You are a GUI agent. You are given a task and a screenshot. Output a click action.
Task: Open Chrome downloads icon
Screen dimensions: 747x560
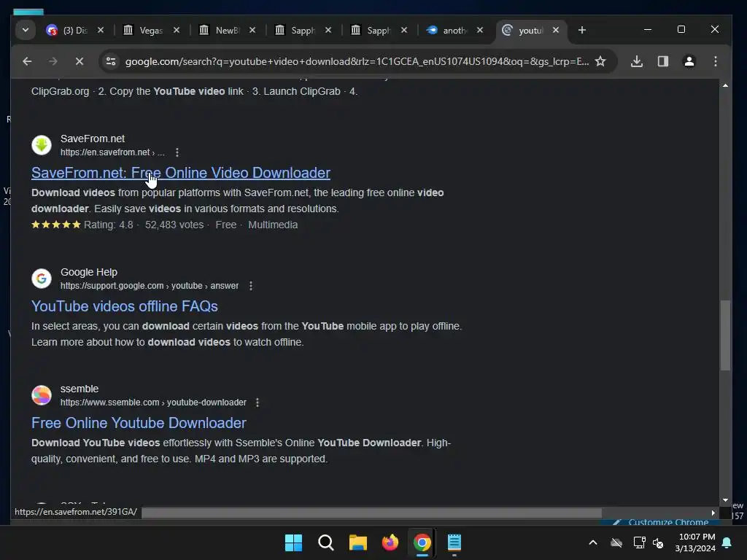click(x=636, y=61)
